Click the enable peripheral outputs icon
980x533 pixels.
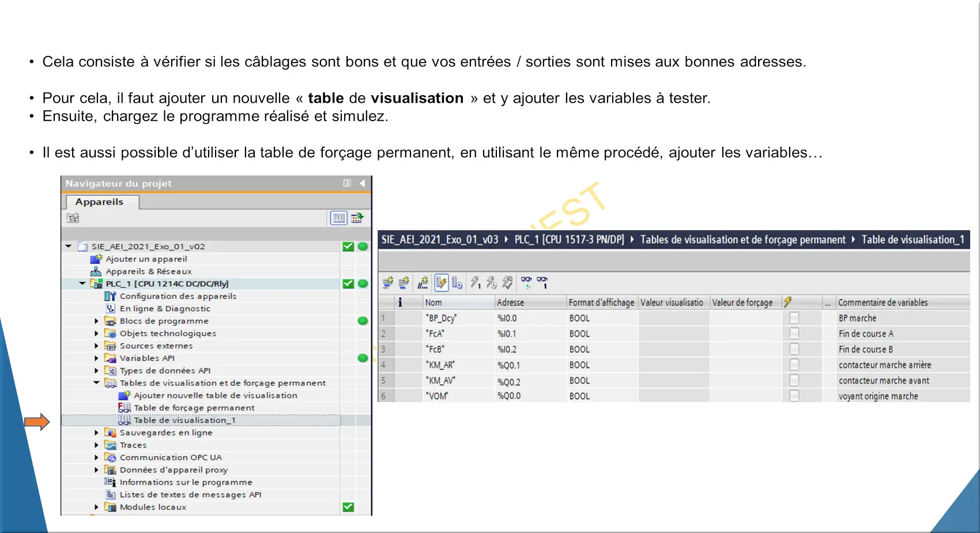pyautogui.click(x=507, y=283)
